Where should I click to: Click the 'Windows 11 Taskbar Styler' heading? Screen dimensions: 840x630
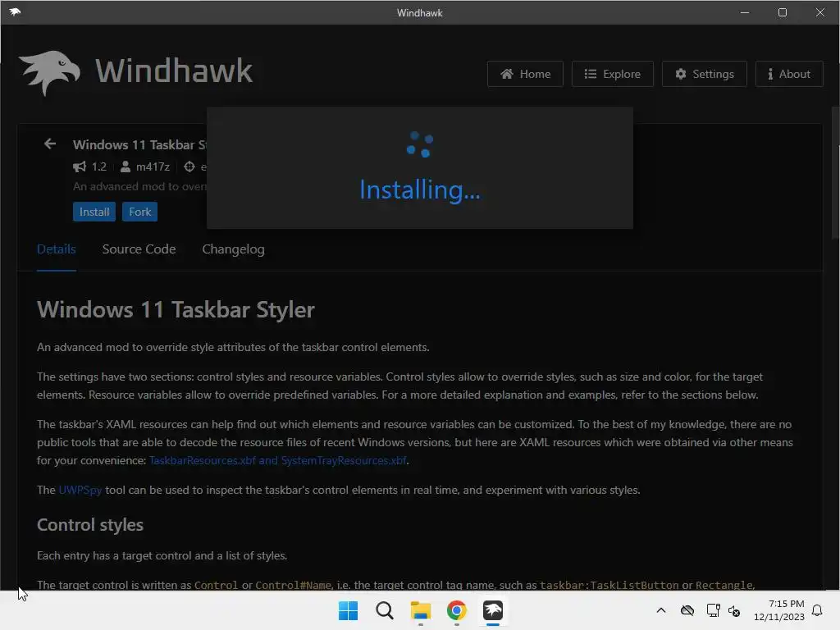point(176,310)
